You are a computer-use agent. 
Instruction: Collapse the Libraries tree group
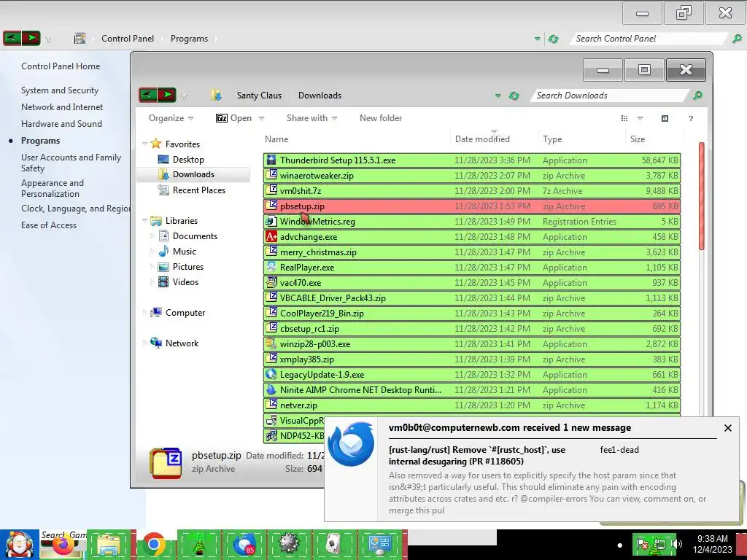click(x=144, y=220)
